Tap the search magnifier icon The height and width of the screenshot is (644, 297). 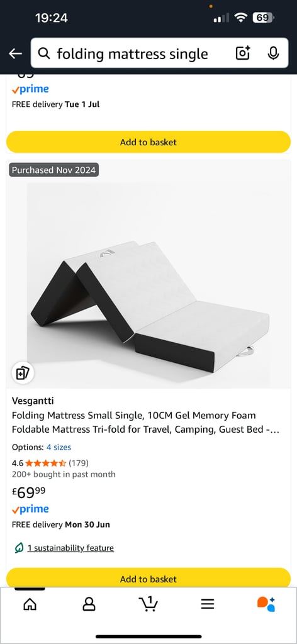point(44,53)
